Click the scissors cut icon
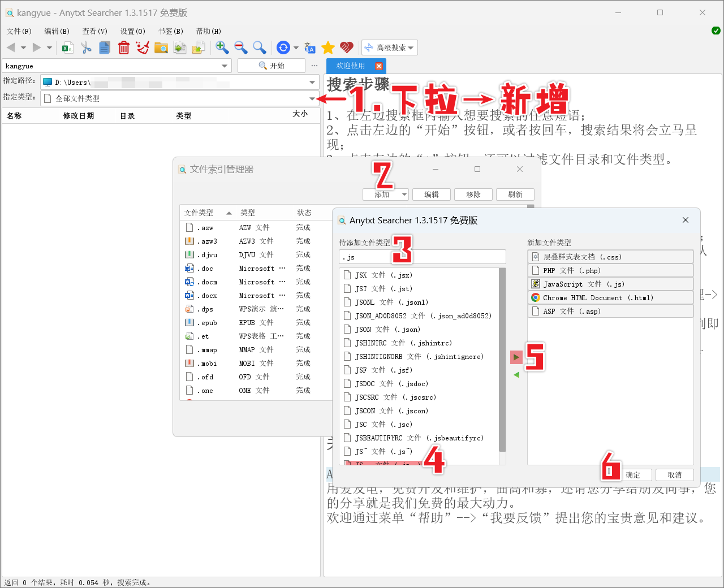The height and width of the screenshot is (588, 724). tap(86, 47)
